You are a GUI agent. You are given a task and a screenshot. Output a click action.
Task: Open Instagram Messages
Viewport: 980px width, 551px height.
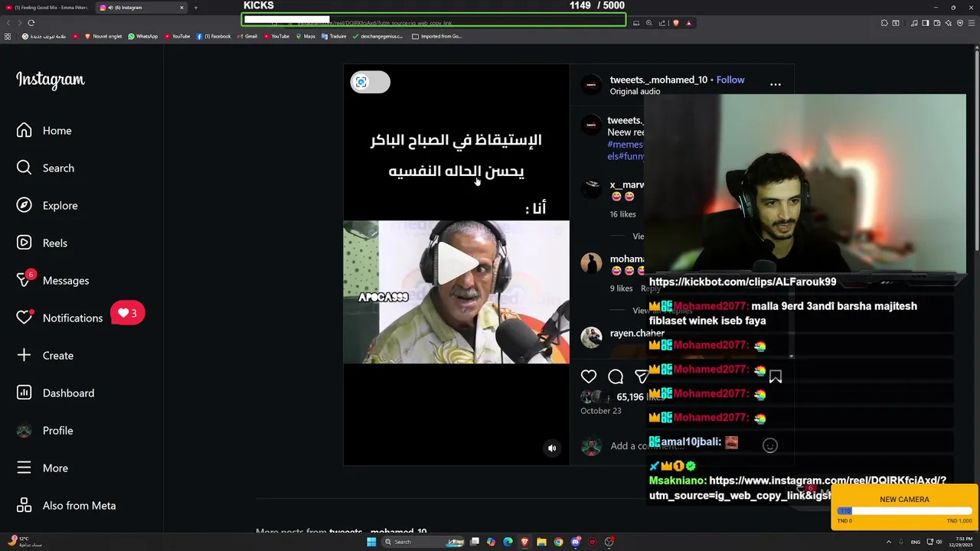click(53, 281)
